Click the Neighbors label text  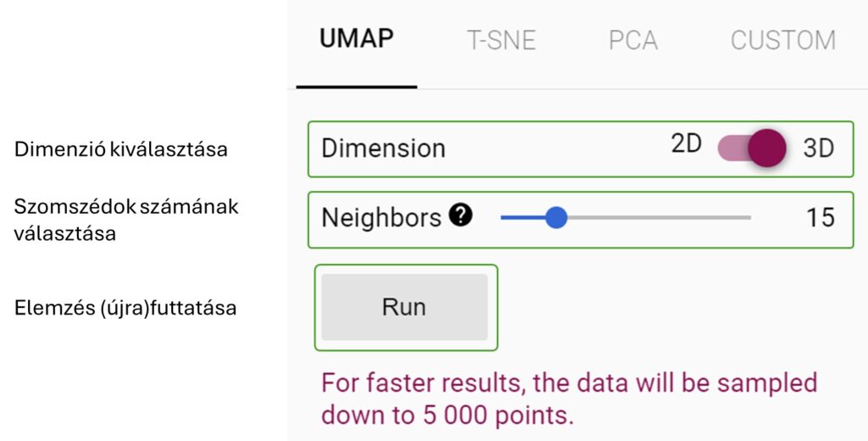[x=381, y=217]
